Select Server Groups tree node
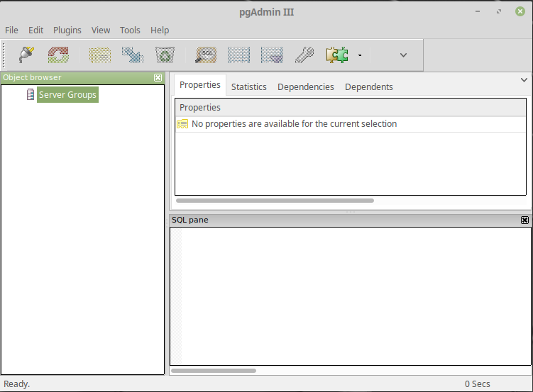Screen dimensions: 533x392 (x=67, y=95)
